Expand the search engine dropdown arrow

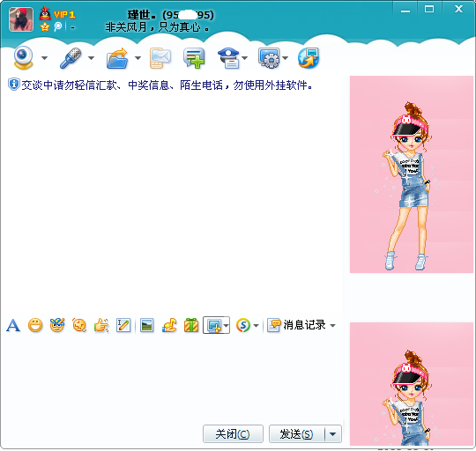coord(256,325)
